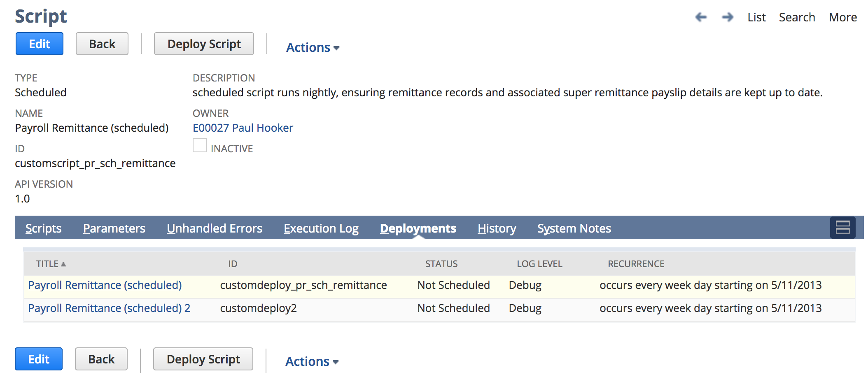
Task: Switch to the Scripts subtab
Action: (43, 228)
